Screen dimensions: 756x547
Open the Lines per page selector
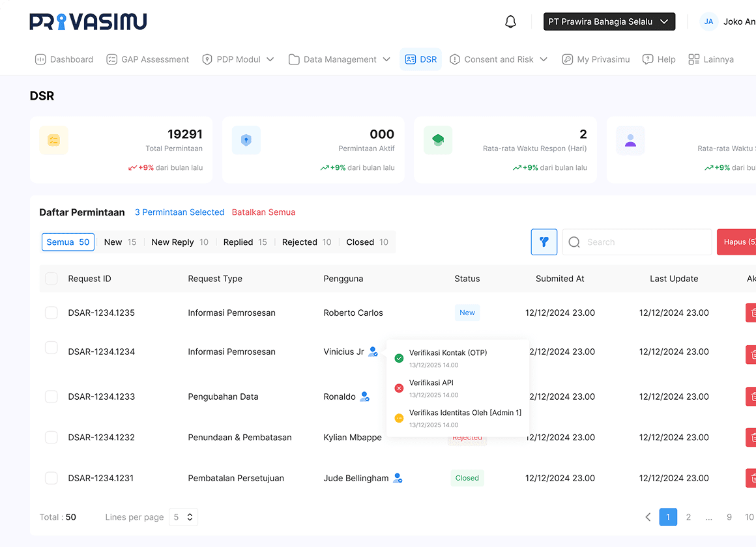183,517
